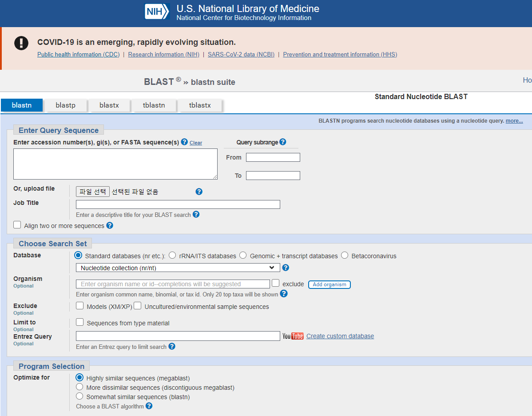
Task: Click the Add organism button
Action: pyautogui.click(x=330, y=284)
